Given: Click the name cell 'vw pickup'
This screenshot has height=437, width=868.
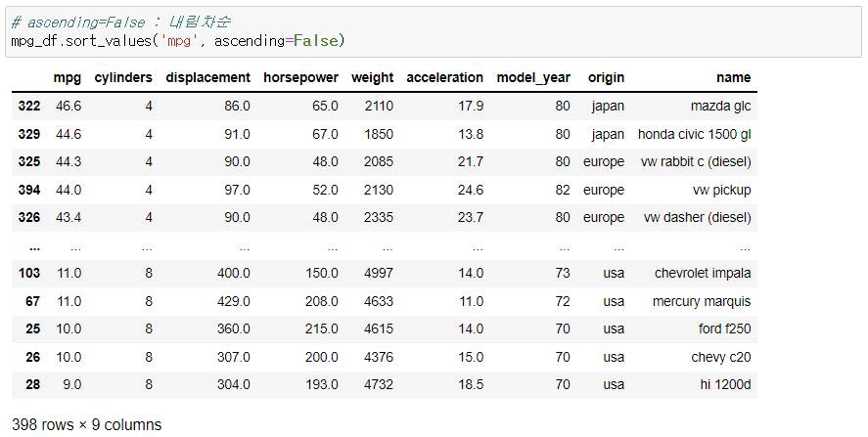Looking at the screenshot, I should (x=722, y=191).
